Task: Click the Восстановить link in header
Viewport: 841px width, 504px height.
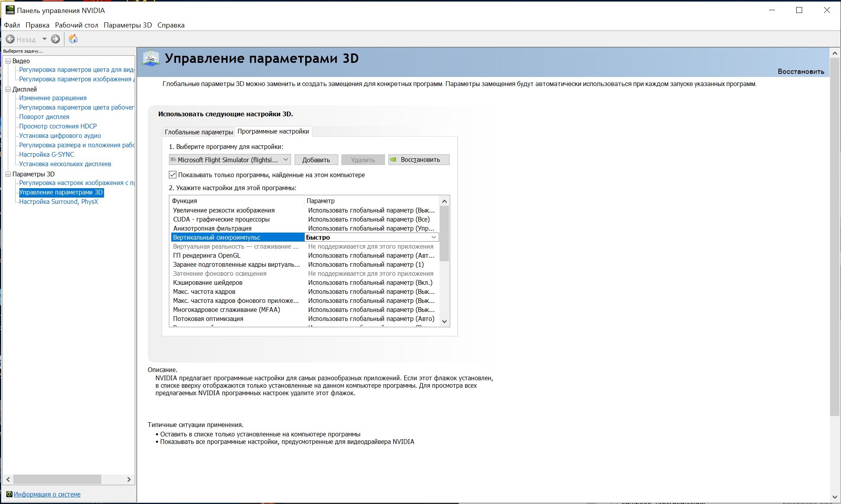Action: [x=801, y=71]
